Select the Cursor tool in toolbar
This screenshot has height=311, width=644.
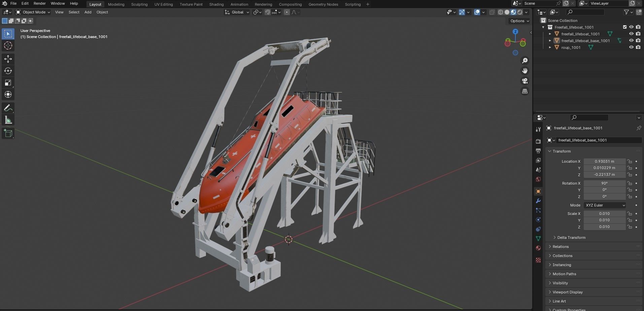tap(8, 45)
